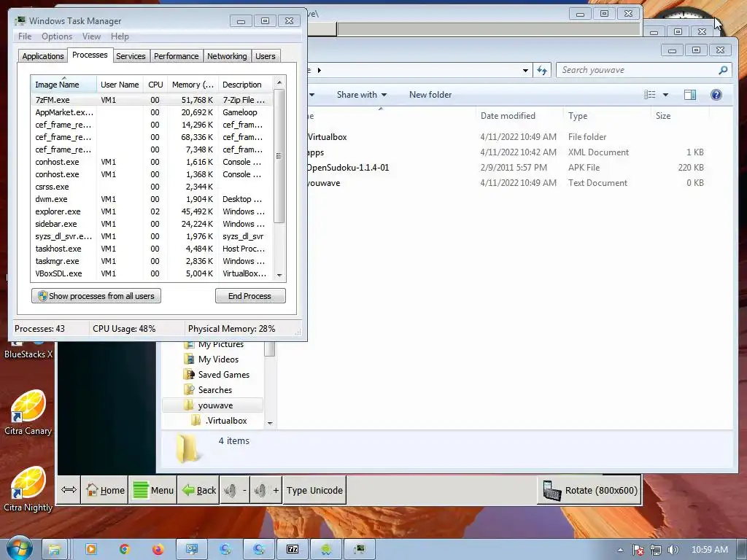Click the search magnifier in Search youwave box

723,71
